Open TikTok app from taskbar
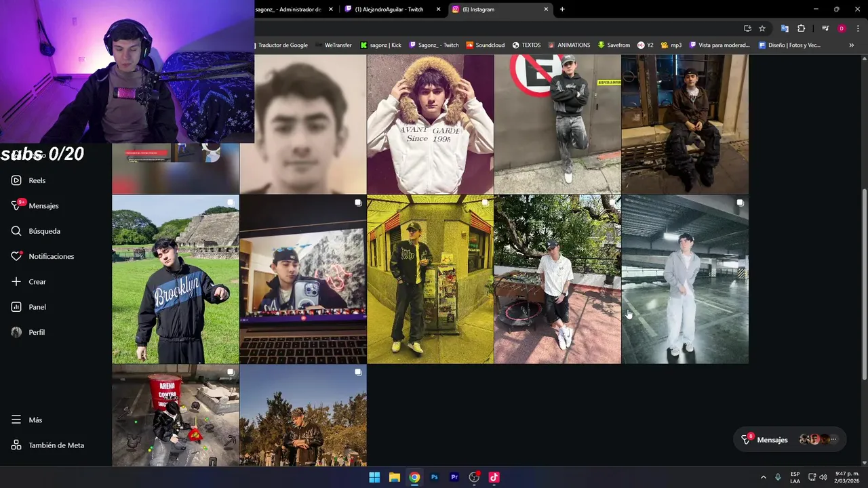This screenshot has width=868, height=488. (494, 477)
